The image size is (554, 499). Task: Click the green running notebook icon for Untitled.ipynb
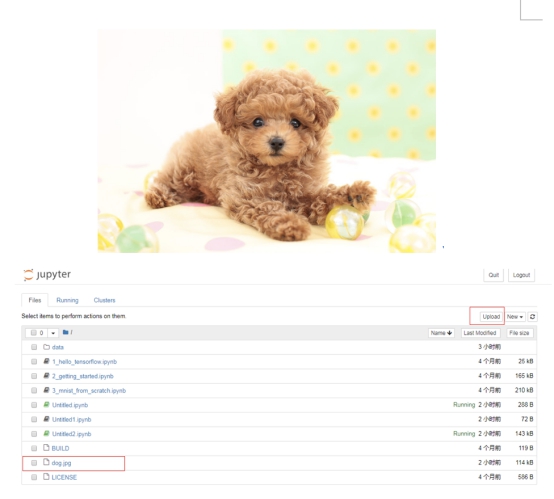46,405
